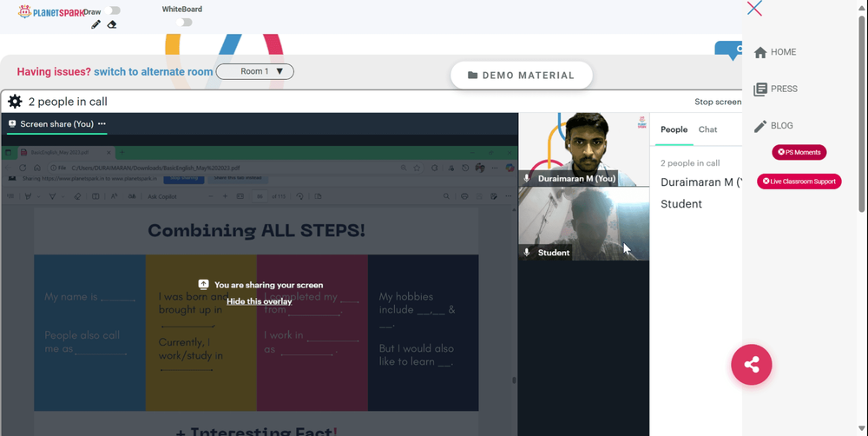This screenshot has width=868, height=436.
Task: Open PRESS from the side menu
Action: coord(775,89)
